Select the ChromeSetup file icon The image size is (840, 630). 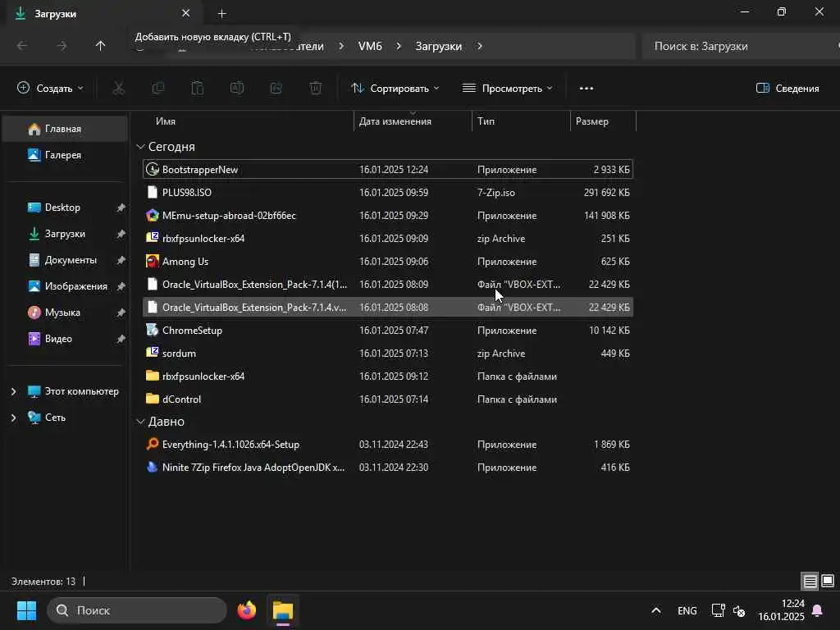point(152,330)
